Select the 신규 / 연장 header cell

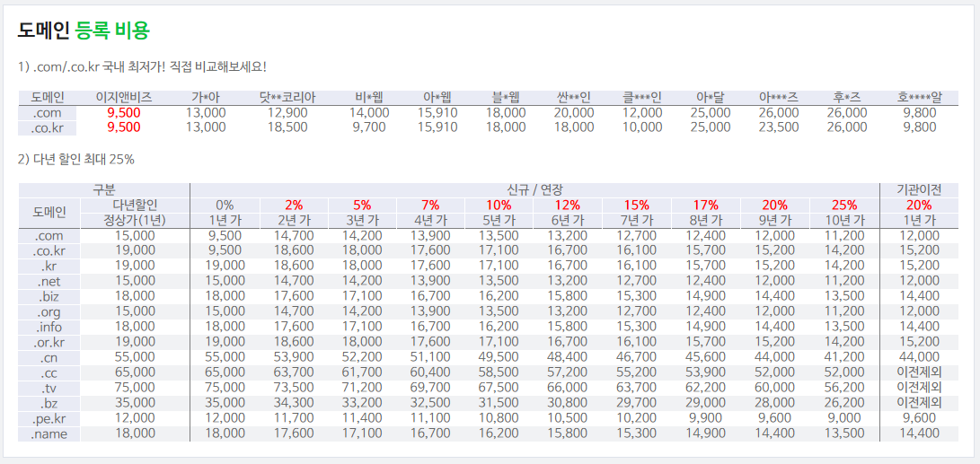pyautogui.click(x=534, y=190)
